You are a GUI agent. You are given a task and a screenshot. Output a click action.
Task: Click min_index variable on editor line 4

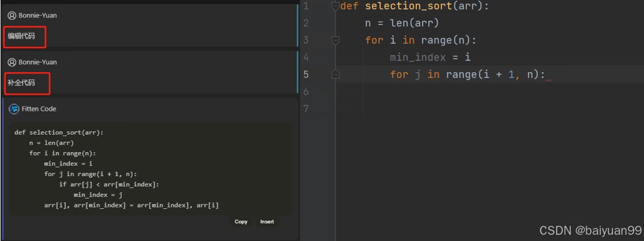pyautogui.click(x=418, y=57)
